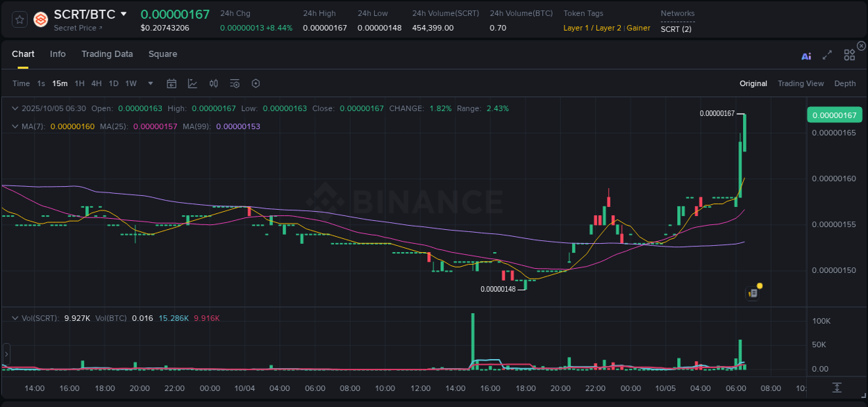868x407 pixels.
Task: Open the SCRT/BTC pair selector dropdown
Action: pyautogui.click(x=125, y=13)
